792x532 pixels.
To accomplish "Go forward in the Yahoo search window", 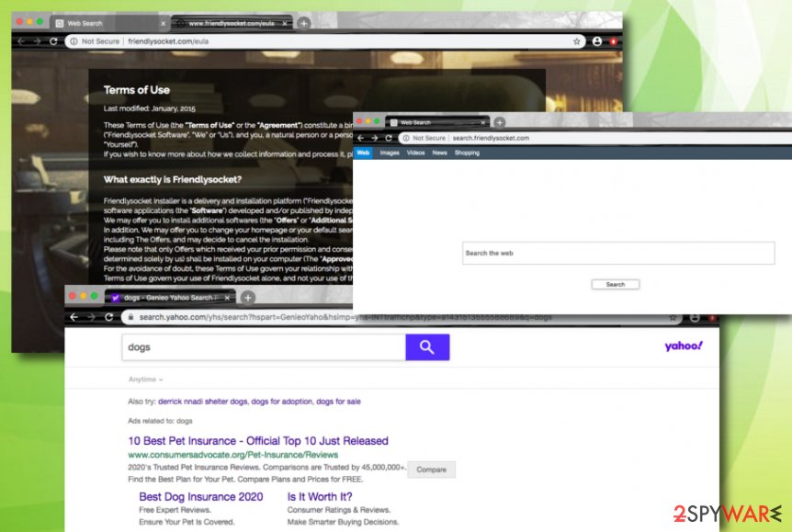I will (92, 317).
